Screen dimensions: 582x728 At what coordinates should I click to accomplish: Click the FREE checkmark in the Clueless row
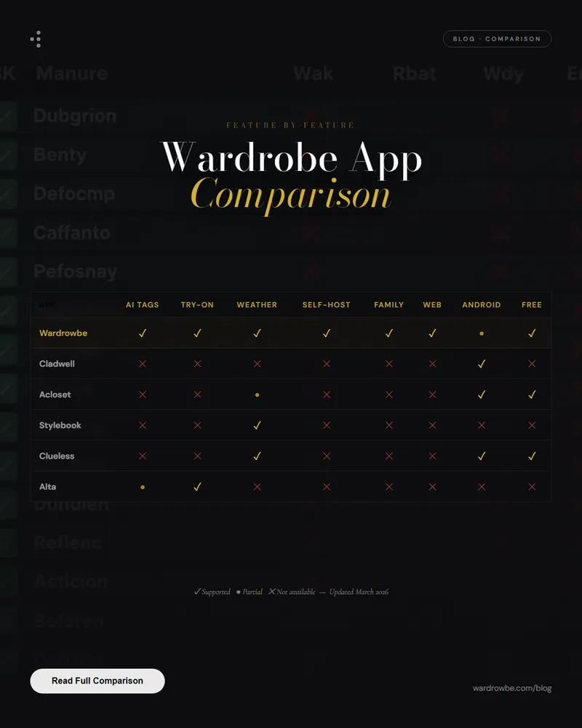(531, 456)
